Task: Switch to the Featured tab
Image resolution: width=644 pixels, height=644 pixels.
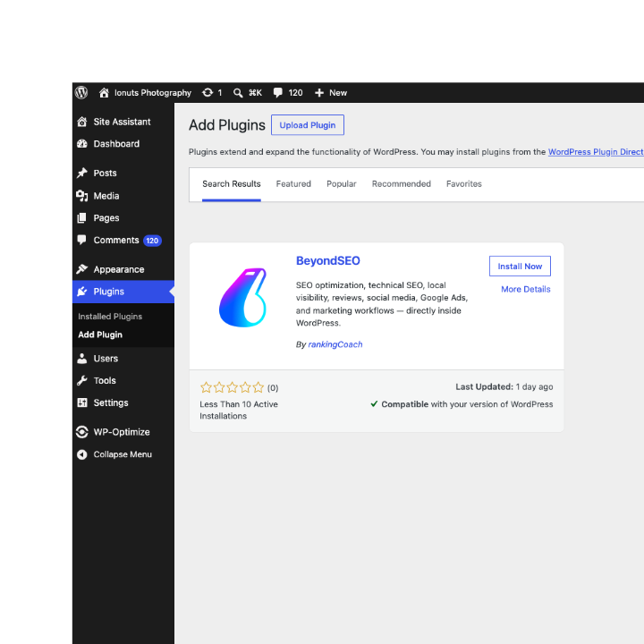Action: pos(293,184)
